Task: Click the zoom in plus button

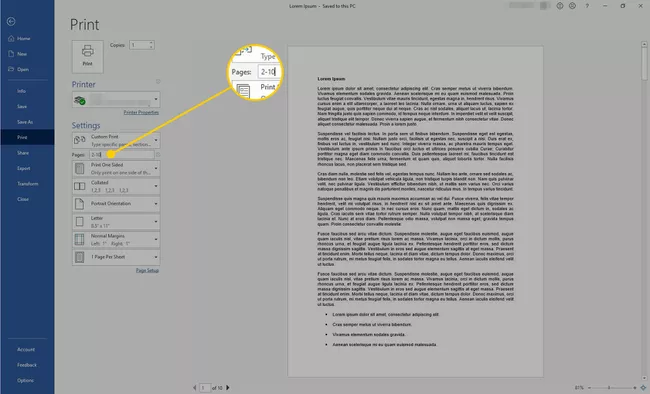Action: tap(634, 388)
